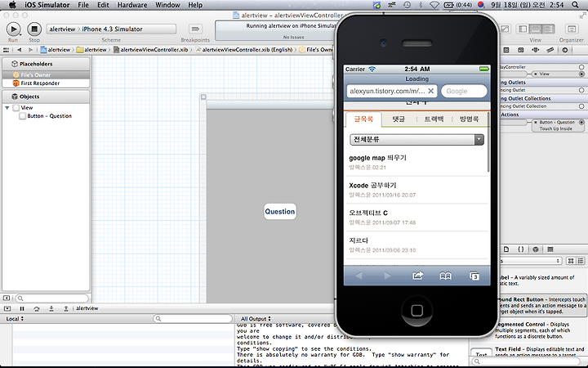Open Spotlight search in the menu bar
Image resolution: width=588 pixels, height=368 pixels.
575,5
